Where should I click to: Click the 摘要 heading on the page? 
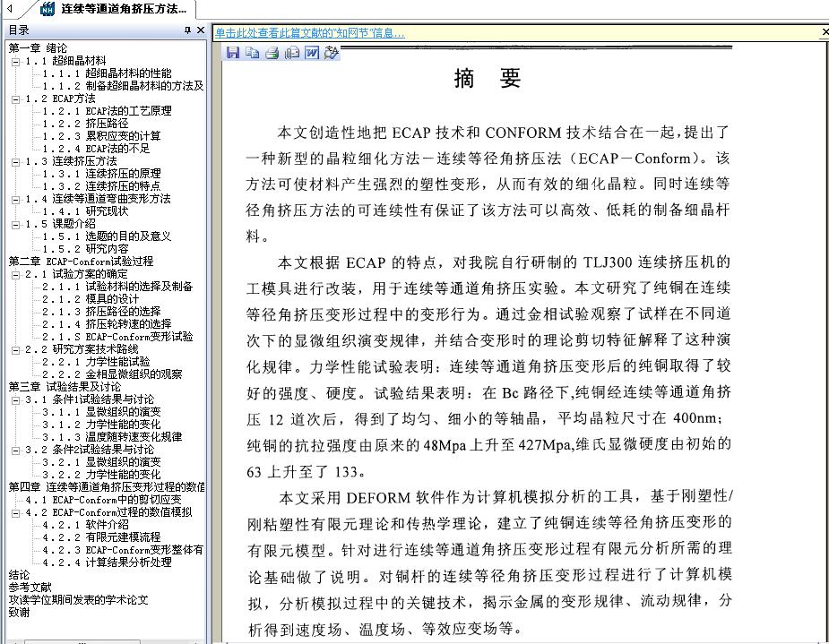(x=488, y=79)
